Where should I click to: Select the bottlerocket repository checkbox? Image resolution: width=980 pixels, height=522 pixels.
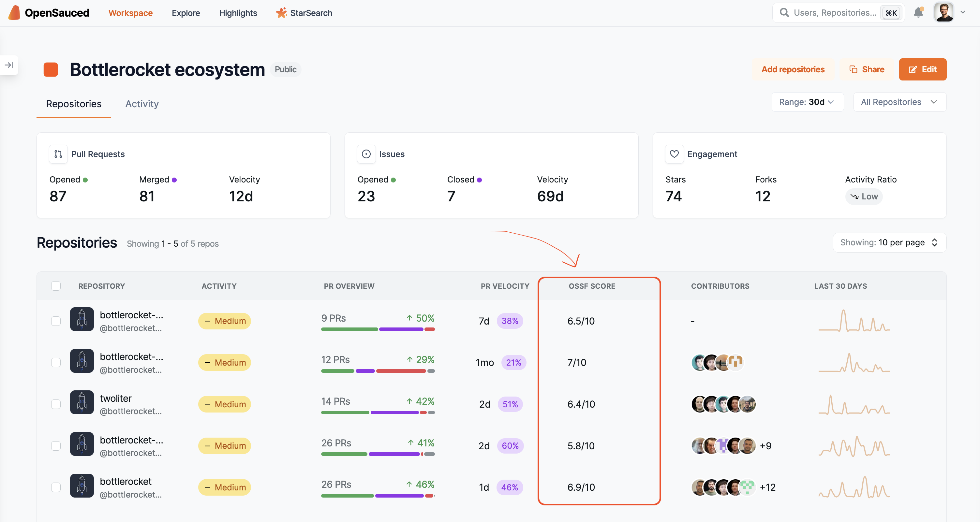56,487
